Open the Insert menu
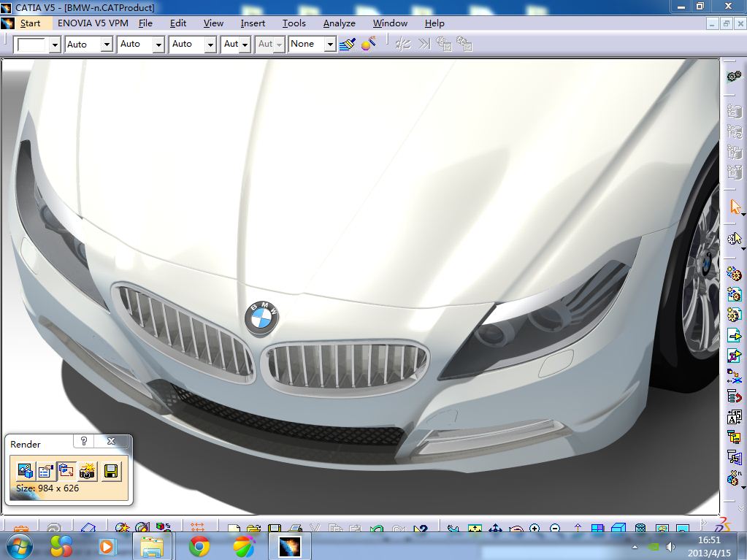The width and height of the screenshot is (747, 560). pos(253,23)
